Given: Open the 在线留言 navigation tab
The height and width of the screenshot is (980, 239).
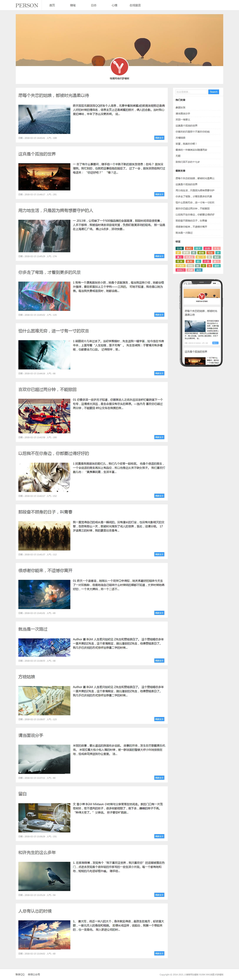Looking at the screenshot, I should point(135,5).
